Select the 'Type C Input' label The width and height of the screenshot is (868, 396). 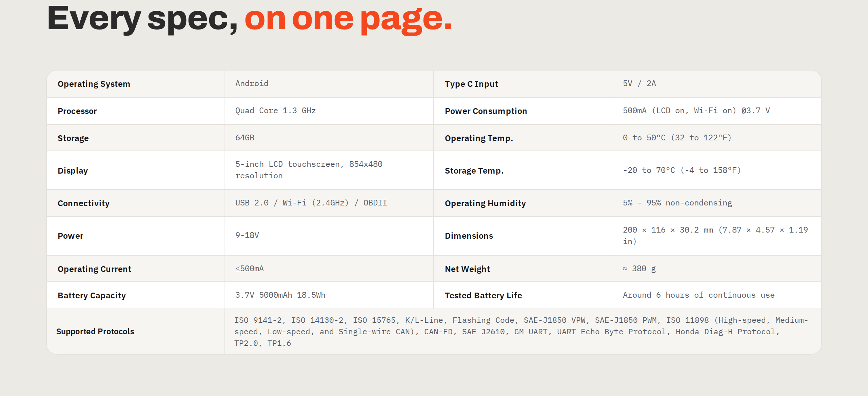471,84
